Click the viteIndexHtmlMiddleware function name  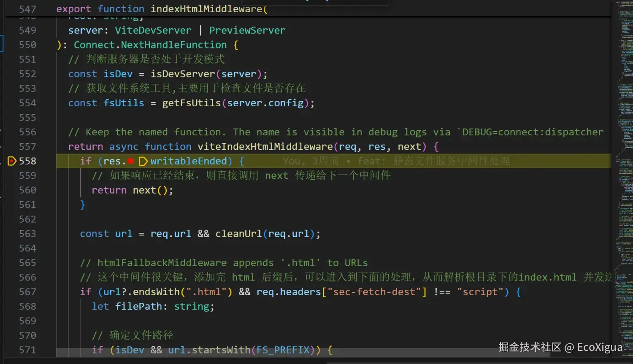pyautogui.click(x=265, y=147)
